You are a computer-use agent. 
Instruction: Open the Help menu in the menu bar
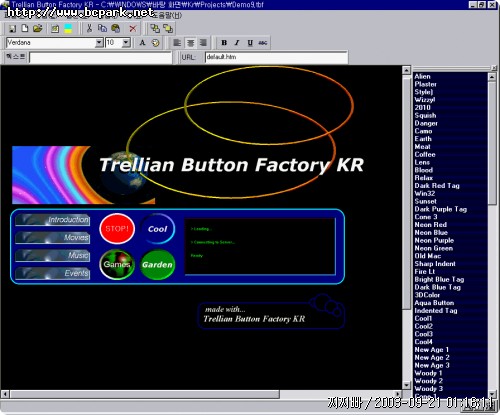(168, 15)
